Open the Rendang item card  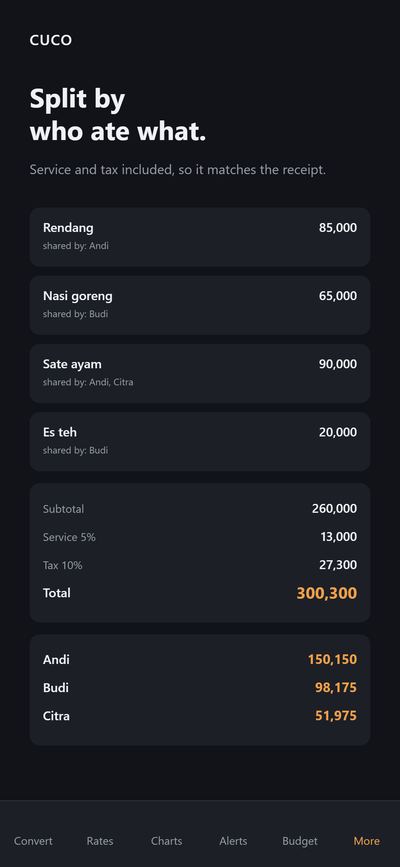pyautogui.click(x=200, y=237)
